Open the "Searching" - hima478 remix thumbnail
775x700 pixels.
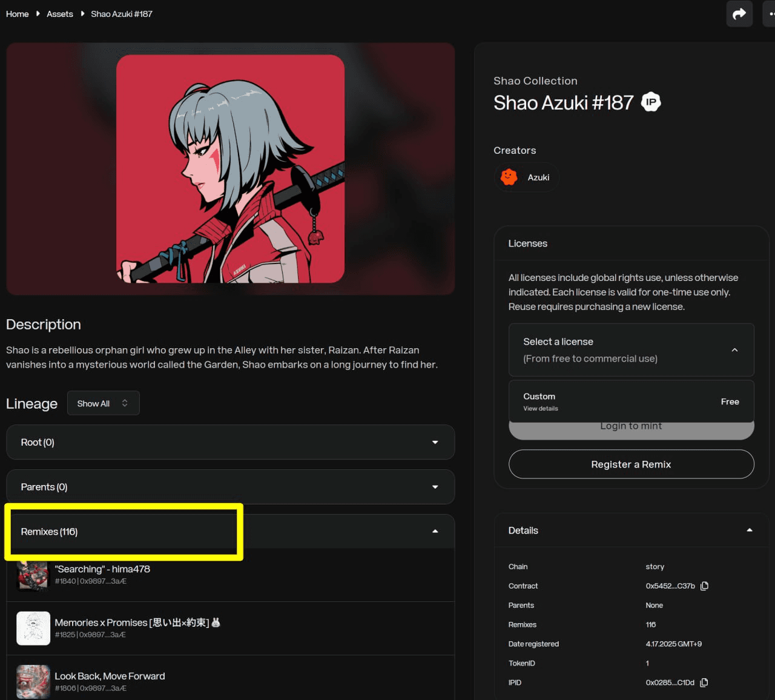pyautogui.click(x=33, y=575)
